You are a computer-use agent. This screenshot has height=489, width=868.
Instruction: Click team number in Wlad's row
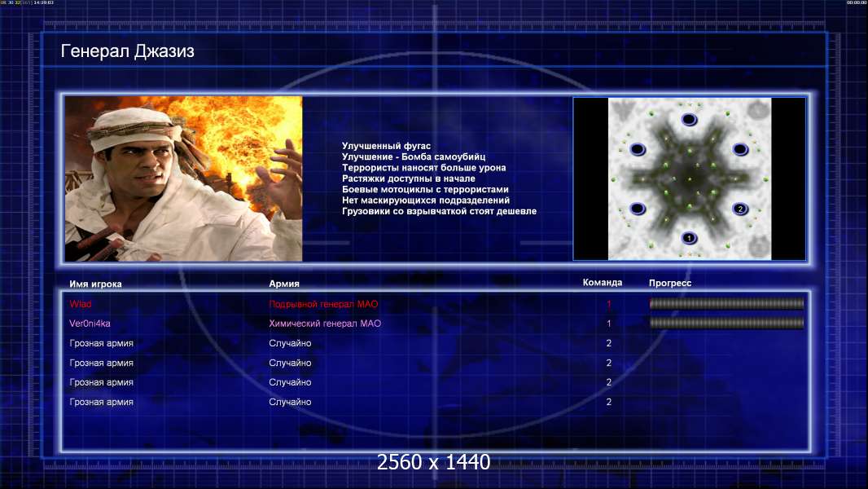[x=608, y=304]
